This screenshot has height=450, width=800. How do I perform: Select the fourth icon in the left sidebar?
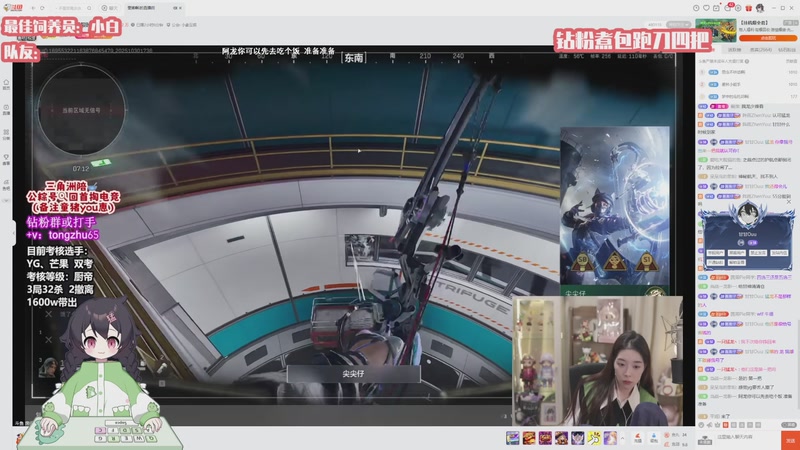click(6, 159)
